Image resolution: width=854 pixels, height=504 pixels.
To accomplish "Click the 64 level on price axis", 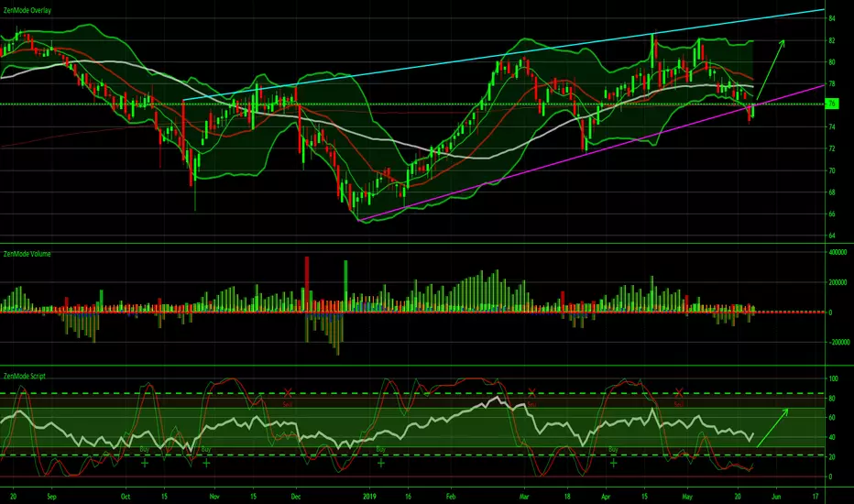I will pyautogui.click(x=832, y=236).
